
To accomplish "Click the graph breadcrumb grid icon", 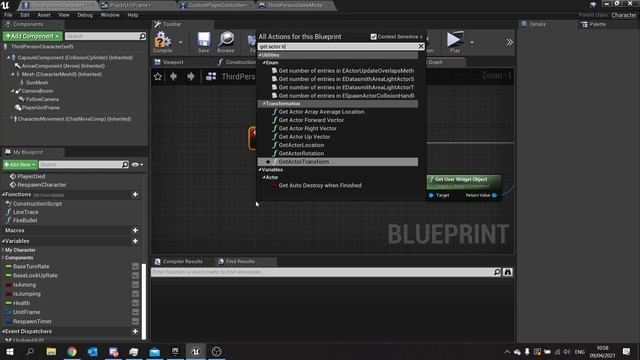I will click(211, 76).
